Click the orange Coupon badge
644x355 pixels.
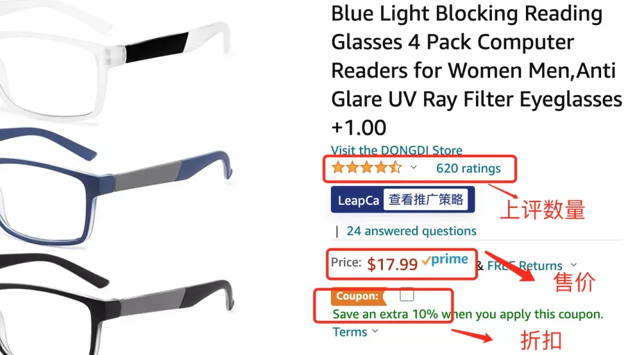tap(357, 296)
